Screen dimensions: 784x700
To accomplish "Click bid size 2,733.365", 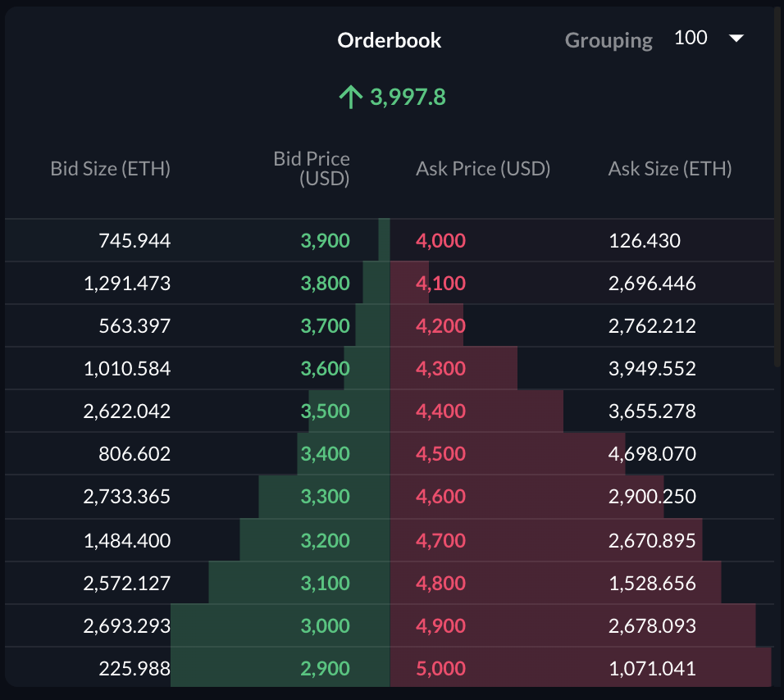I will coord(127,496).
